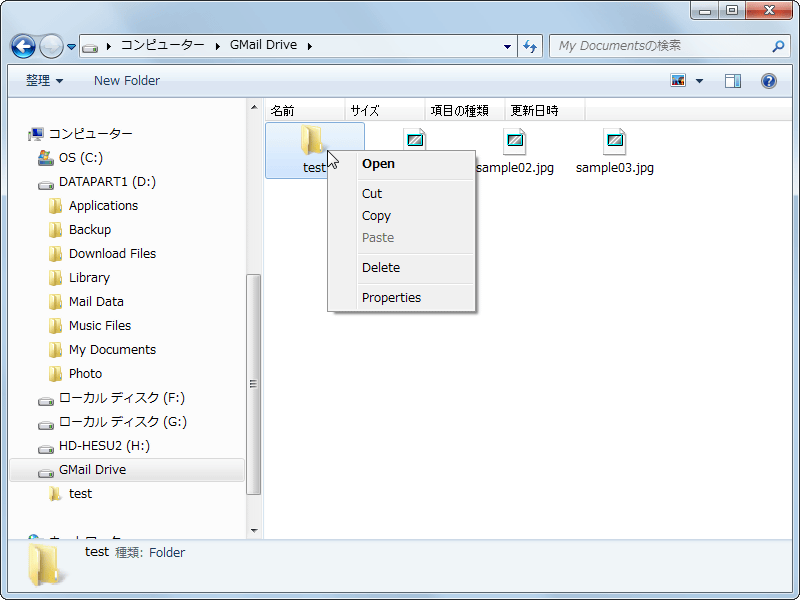The width and height of the screenshot is (800, 600).
Task: Choose Paste from the context menu
Action: point(402,238)
